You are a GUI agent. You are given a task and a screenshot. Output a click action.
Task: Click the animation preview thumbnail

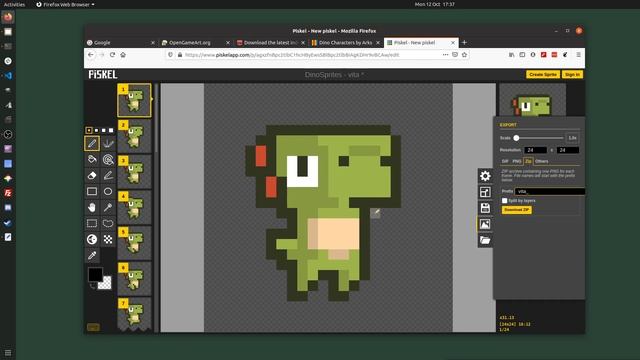(532, 100)
